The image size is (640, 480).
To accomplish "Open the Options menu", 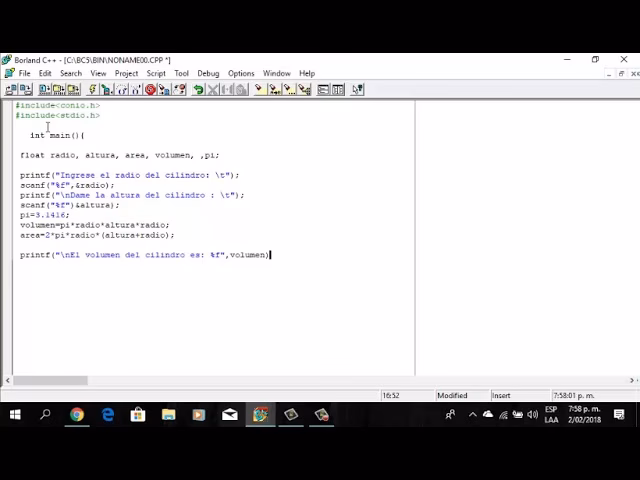I will point(241,73).
